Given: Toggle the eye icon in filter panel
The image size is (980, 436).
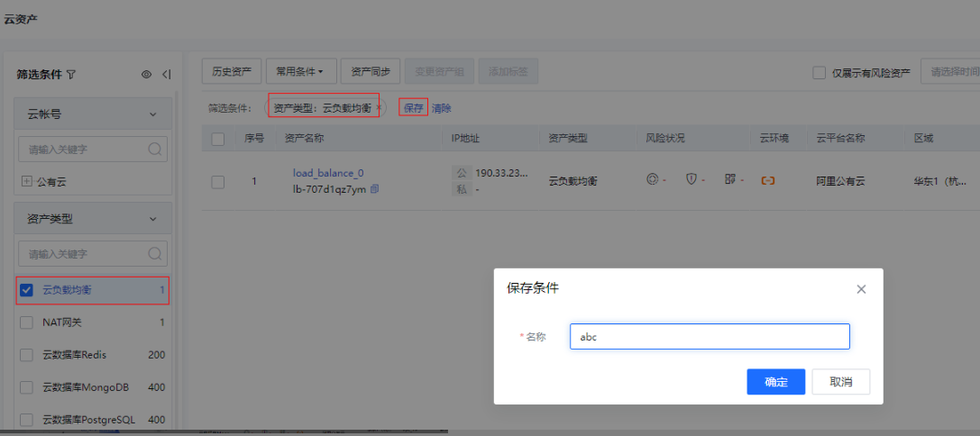Looking at the screenshot, I should [x=146, y=75].
